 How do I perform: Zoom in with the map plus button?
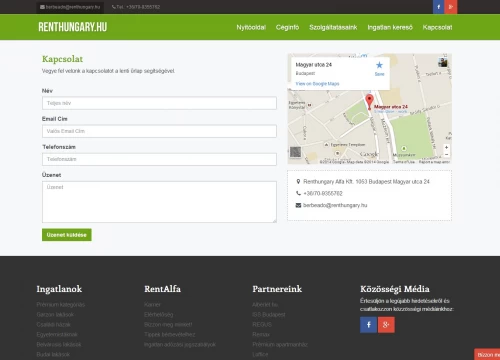tap(446, 147)
